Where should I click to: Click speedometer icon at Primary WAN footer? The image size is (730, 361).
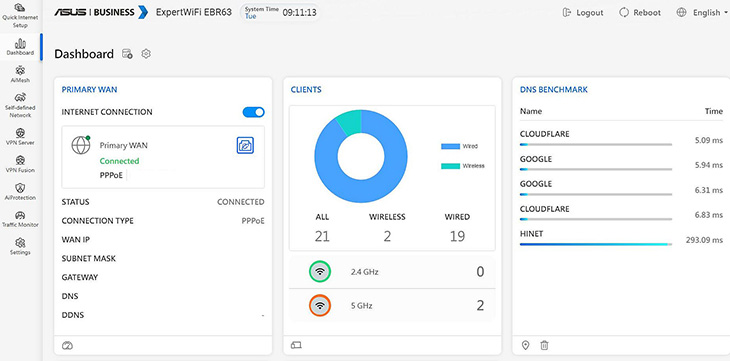pyautogui.click(x=68, y=346)
